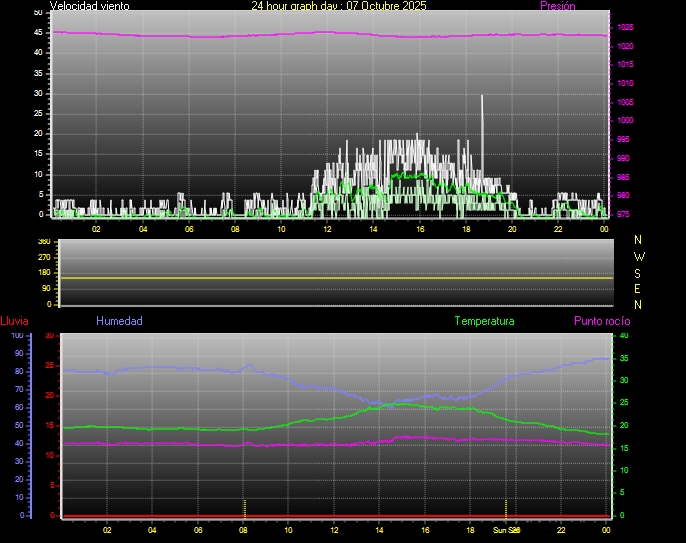Click the tall white wind gust spike
The height and width of the screenshot is (543, 686).
tap(482, 120)
